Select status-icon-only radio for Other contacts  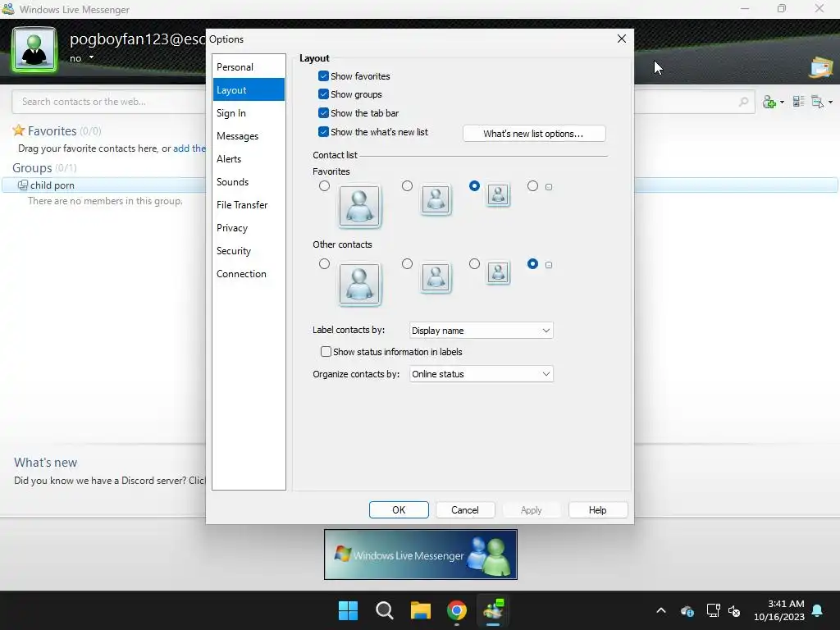click(532, 263)
